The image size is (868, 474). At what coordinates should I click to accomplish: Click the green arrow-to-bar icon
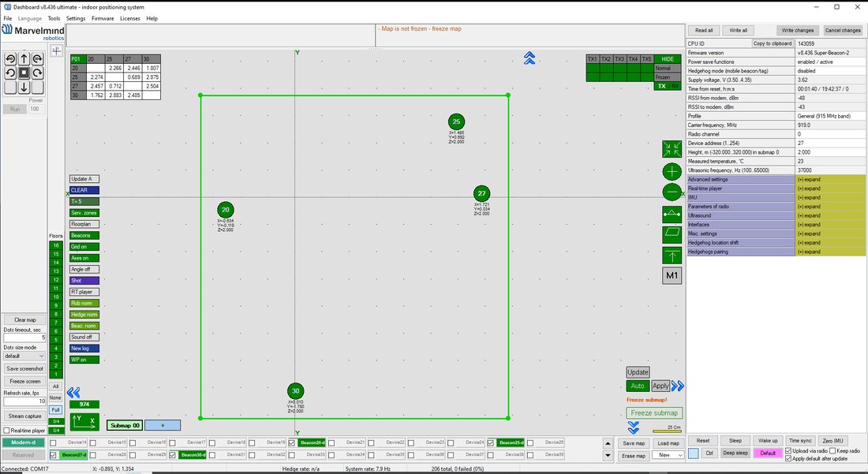coord(672,256)
